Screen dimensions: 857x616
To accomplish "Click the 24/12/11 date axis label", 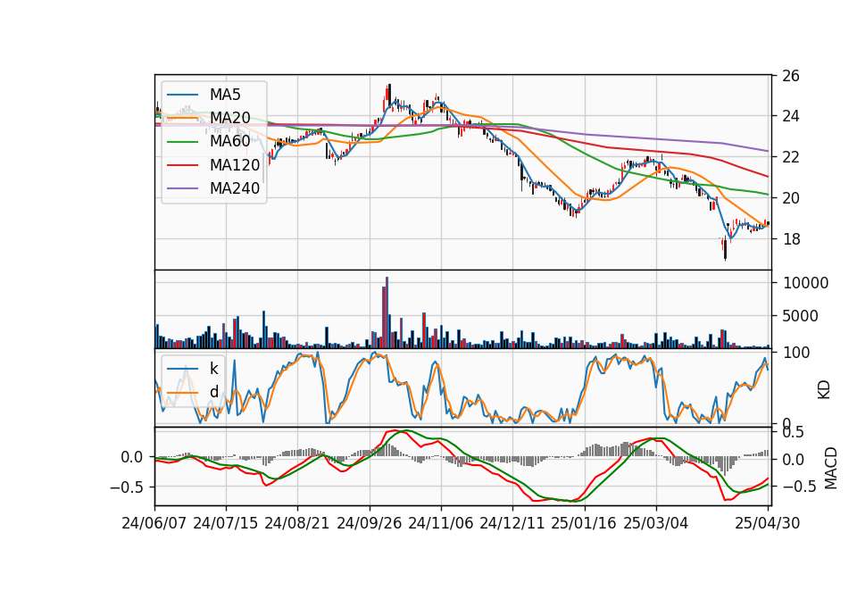I will (512, 523).
